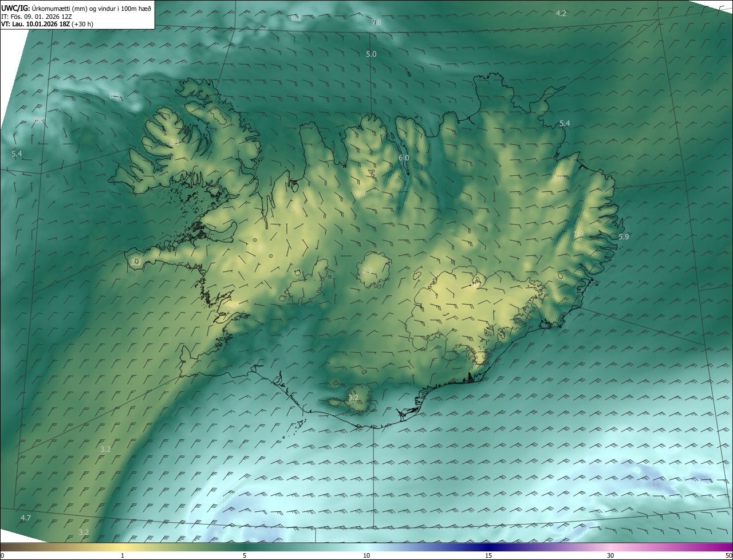Click the 7.8 value label on the map

click(376, 22)
